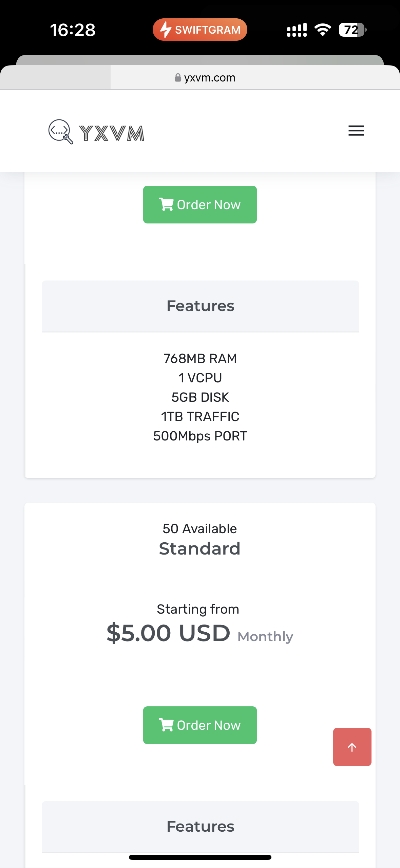Click the cart icon in Standard plan's Order Now
The height and width of the screenshot is (868, 400).
pyautogui.click(x=167, y=725)
